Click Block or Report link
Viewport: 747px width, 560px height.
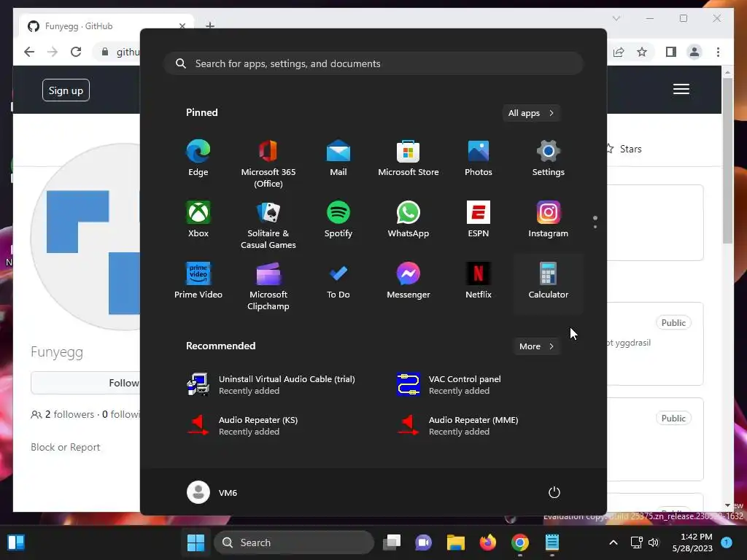click(x=65, y=447)
